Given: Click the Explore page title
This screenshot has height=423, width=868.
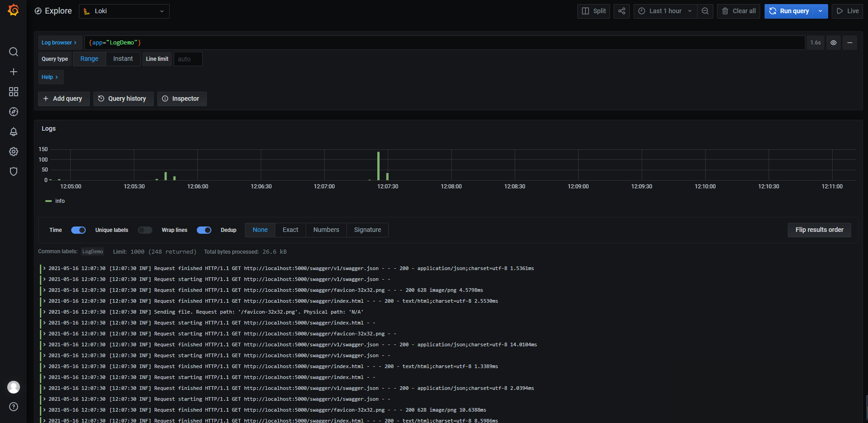Looking at the screenshot, I should point(59,11).
